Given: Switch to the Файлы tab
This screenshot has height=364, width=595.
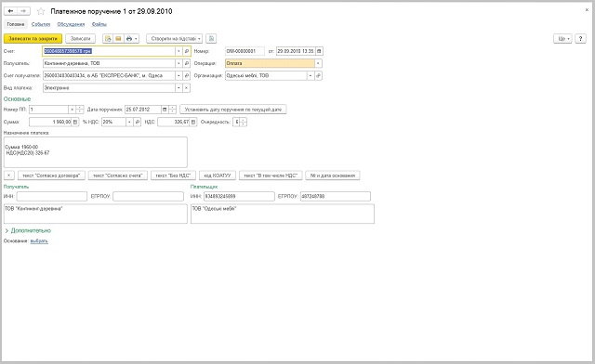Looking at the screenshot, I should pyautogui.click(x=99, y=24).
